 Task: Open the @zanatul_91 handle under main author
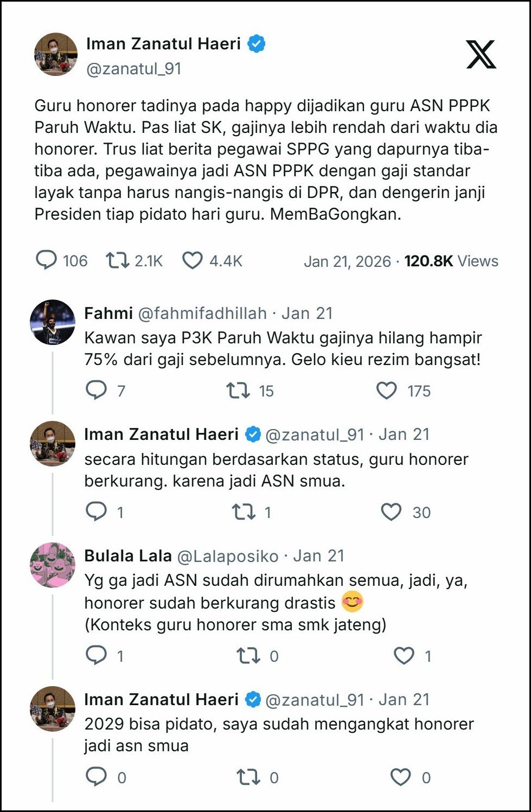click(133, 69)
